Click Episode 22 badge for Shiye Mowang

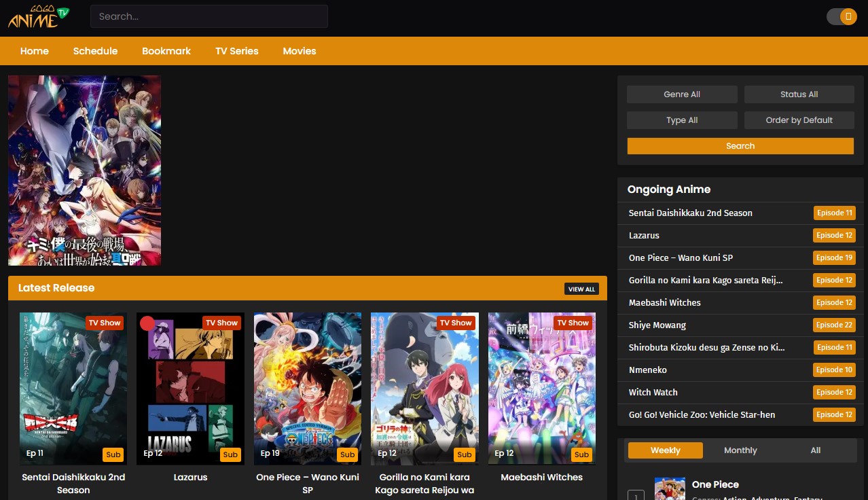[835, 325]
